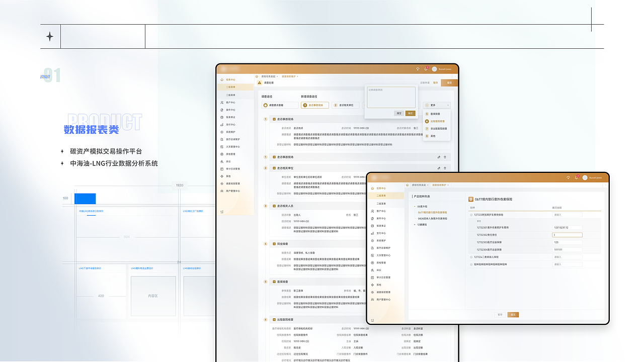Open 诉讼 in front window sidebar
Screen dimensions: 644x362
[377, 270]
